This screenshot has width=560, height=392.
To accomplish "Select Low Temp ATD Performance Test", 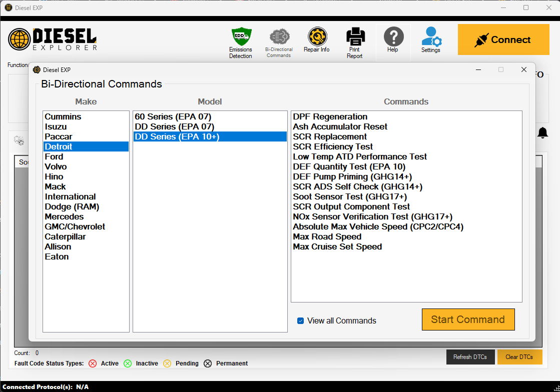I will point(406,156).
